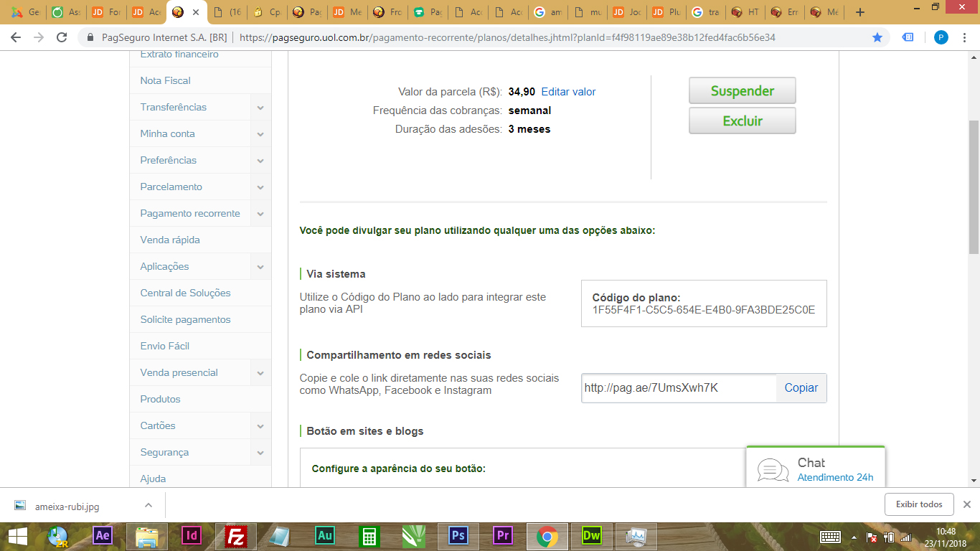Expand the Cartões submenu arrow
The image size is (980, 551).
point(260,426)
